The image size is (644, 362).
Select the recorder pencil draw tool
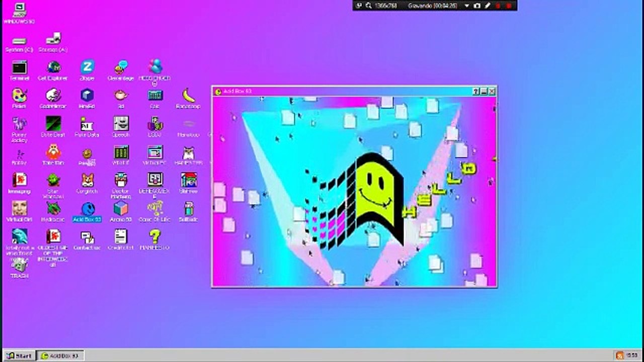[x=487, y=6]
